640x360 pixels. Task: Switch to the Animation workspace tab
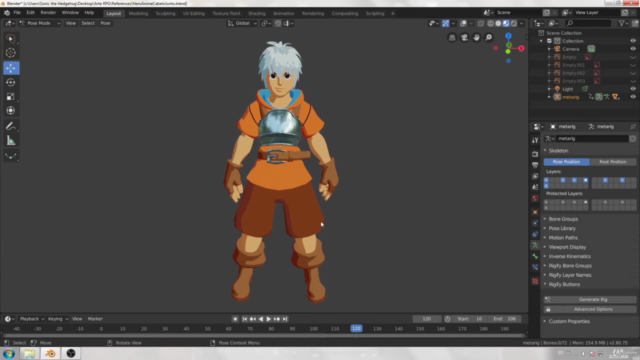284,13
